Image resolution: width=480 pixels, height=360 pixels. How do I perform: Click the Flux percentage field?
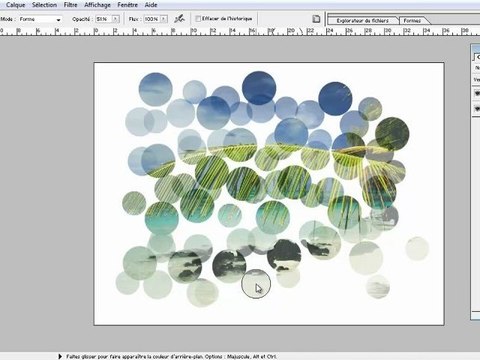coord(152,19)
